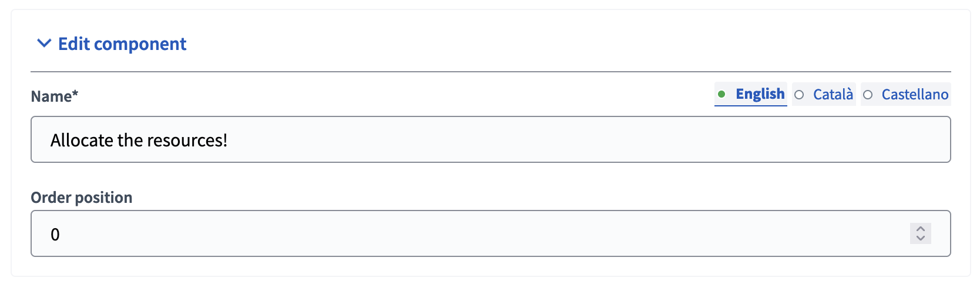Switch to the Català language tab

pyautogui.click(x=833, y=95)
